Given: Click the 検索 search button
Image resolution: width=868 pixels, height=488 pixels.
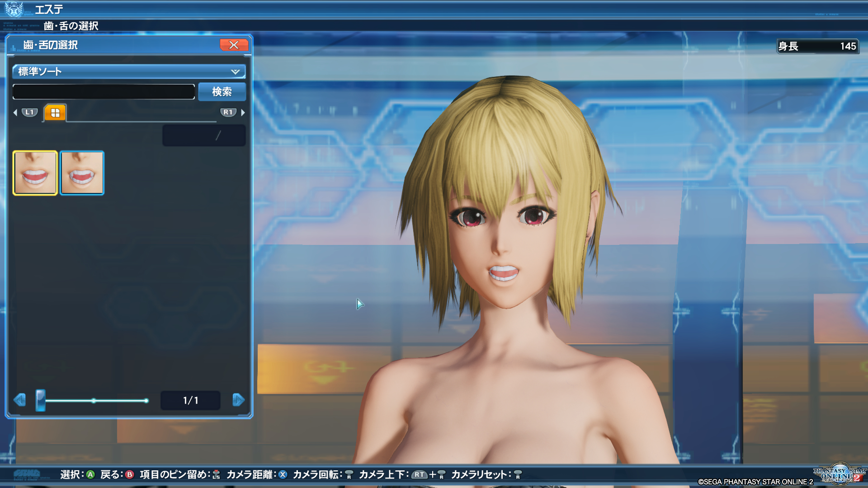Looking at the screenshot, I should (x=222, y=92).
